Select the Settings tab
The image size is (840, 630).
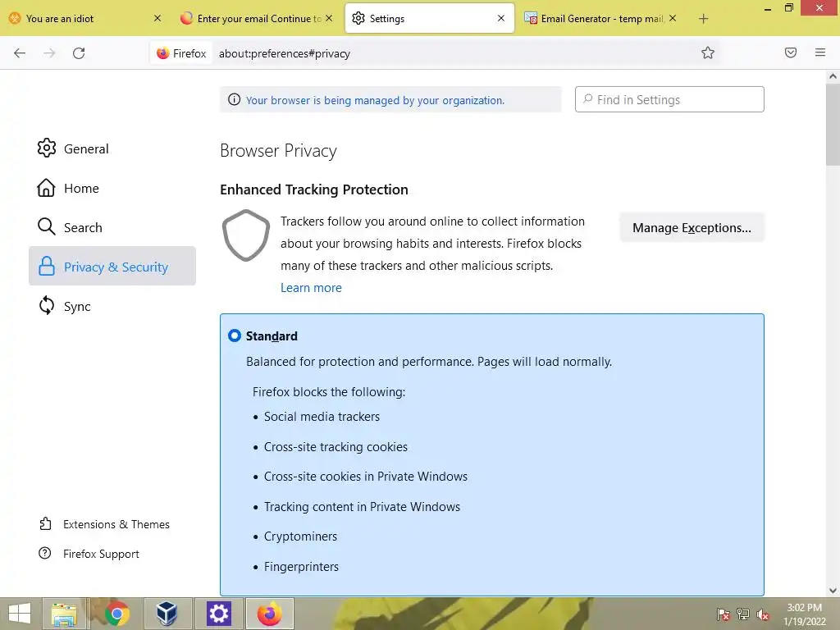click(x=430, y=18)
